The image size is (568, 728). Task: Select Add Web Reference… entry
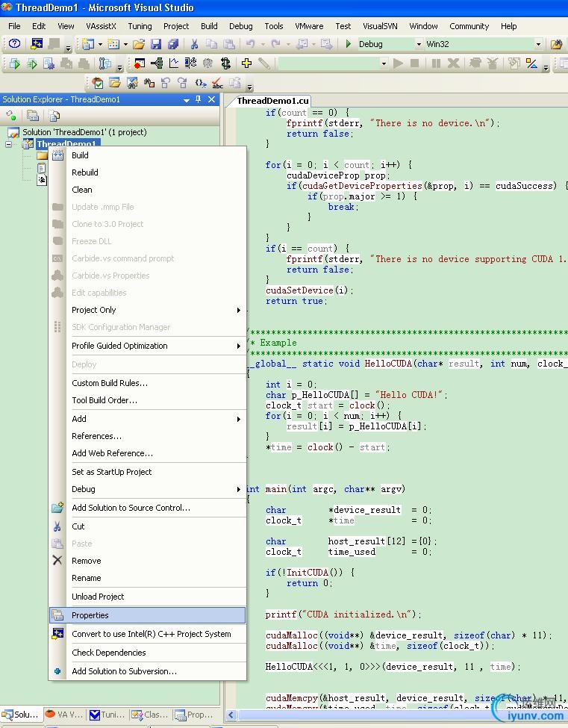(147, 453)
